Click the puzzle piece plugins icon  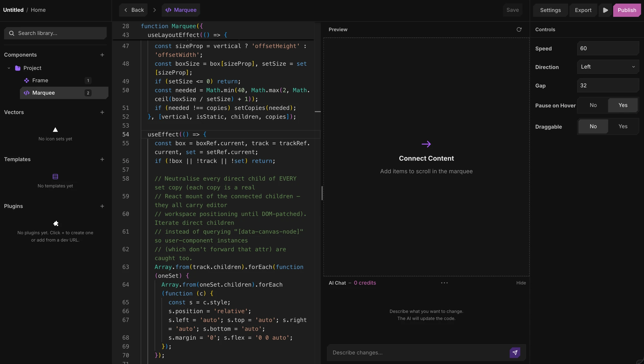[x=55, y=223]
